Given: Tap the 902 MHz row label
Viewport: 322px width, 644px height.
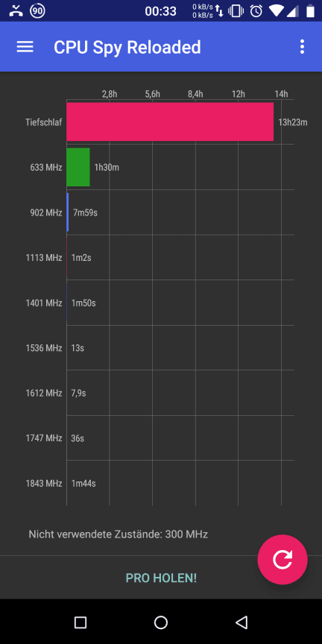Looking at the screenshot, I should point(46,212).
